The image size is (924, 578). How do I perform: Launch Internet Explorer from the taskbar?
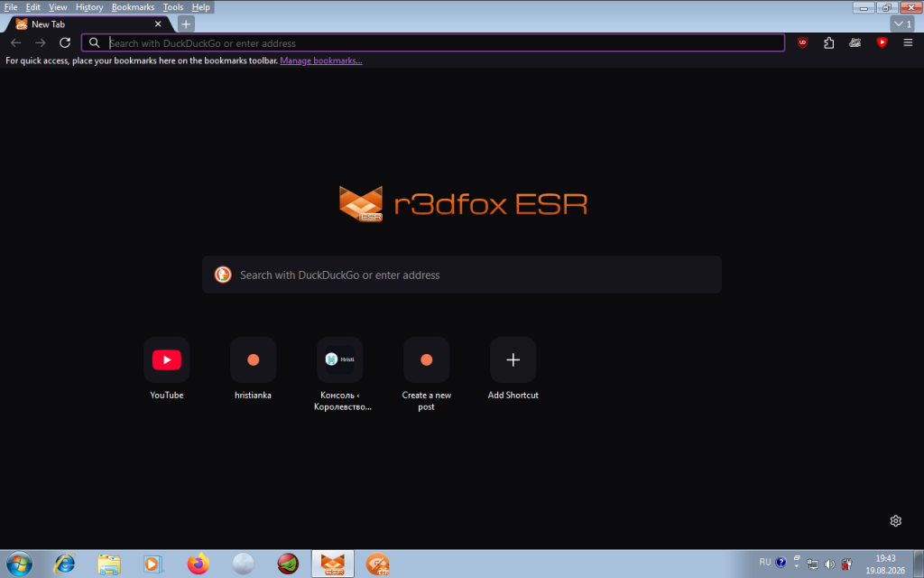click(64, 564)
